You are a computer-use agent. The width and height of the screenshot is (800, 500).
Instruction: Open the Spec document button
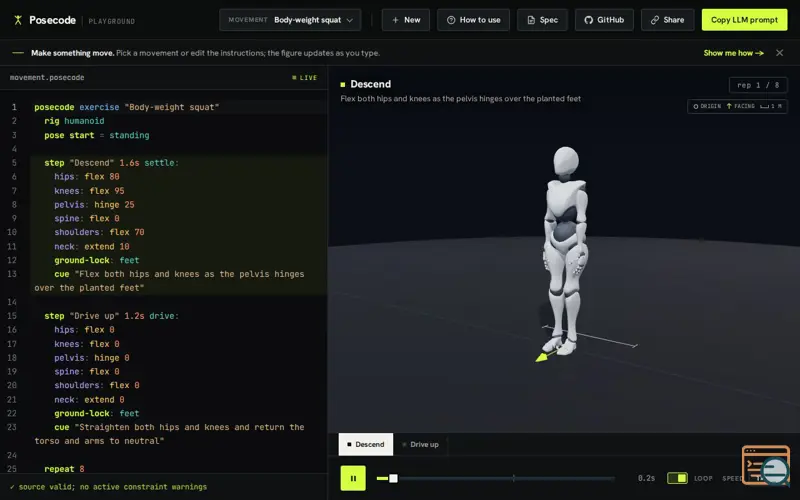pos(542,20)
